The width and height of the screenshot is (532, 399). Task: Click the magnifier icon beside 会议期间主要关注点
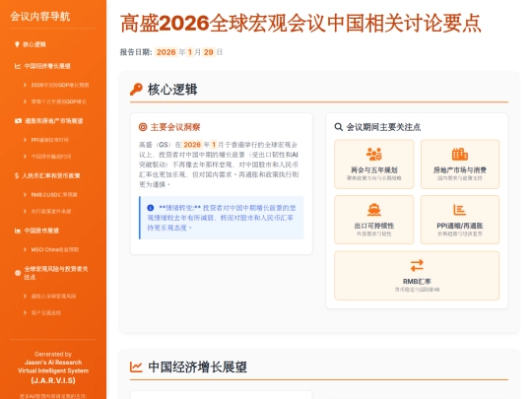338,127
